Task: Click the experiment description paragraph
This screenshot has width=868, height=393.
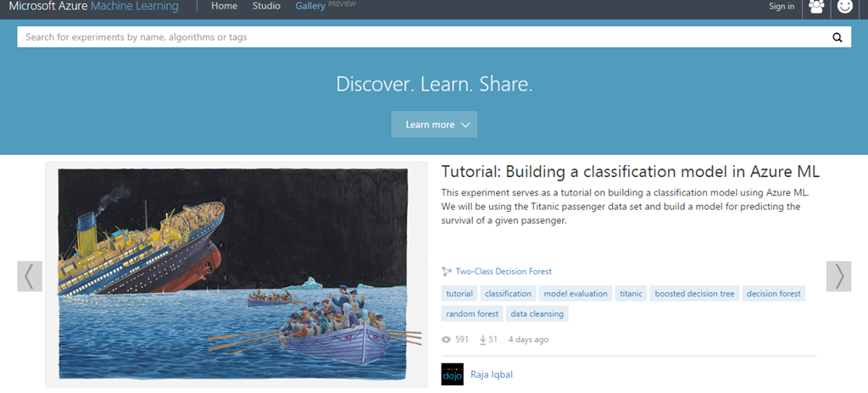Action: [626, 207]
